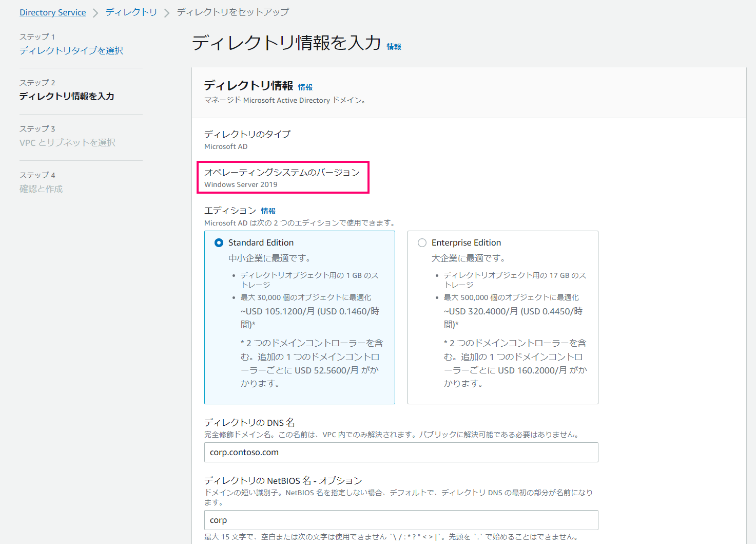Select step 3 VPC とサブネットを選択
The width and height of the screenshot is (756, 544).
(x=67, y=142)
